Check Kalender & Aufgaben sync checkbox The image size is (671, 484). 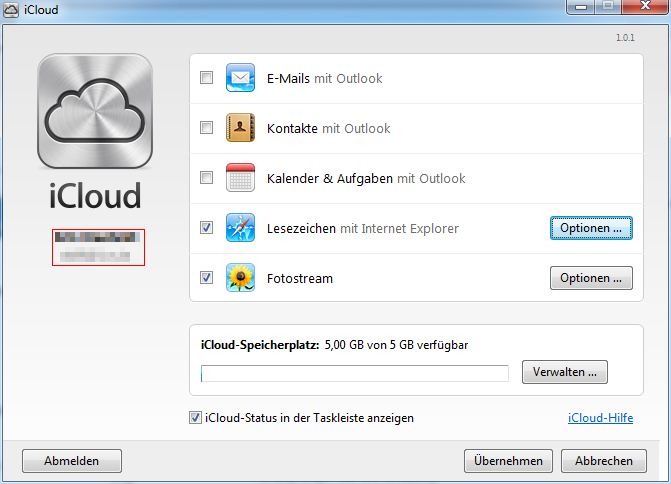[x=207, y=178]
